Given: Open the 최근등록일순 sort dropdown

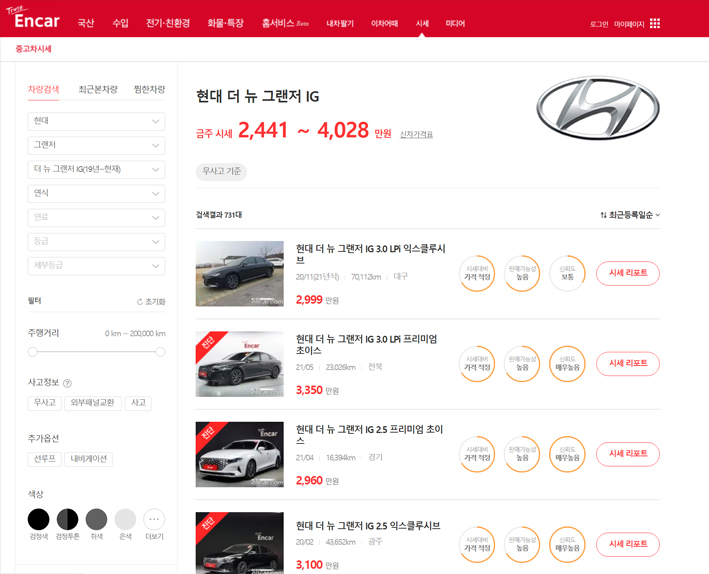Looking at the screenshot, I should coord(630,215).
